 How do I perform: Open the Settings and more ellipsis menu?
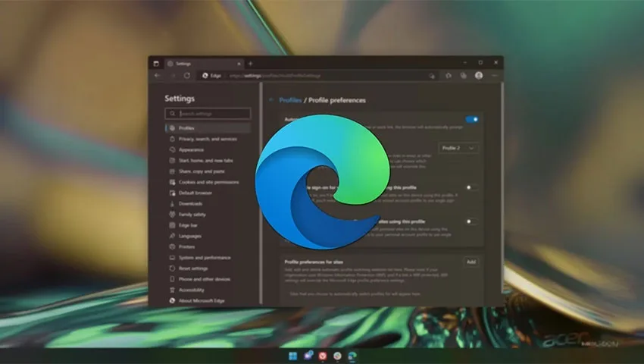click(495, 76)
